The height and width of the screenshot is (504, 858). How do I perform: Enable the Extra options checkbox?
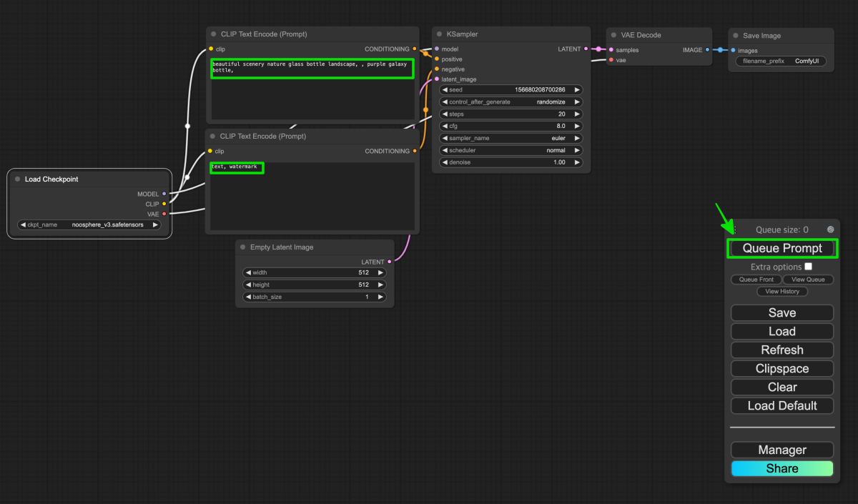point(808,267)
